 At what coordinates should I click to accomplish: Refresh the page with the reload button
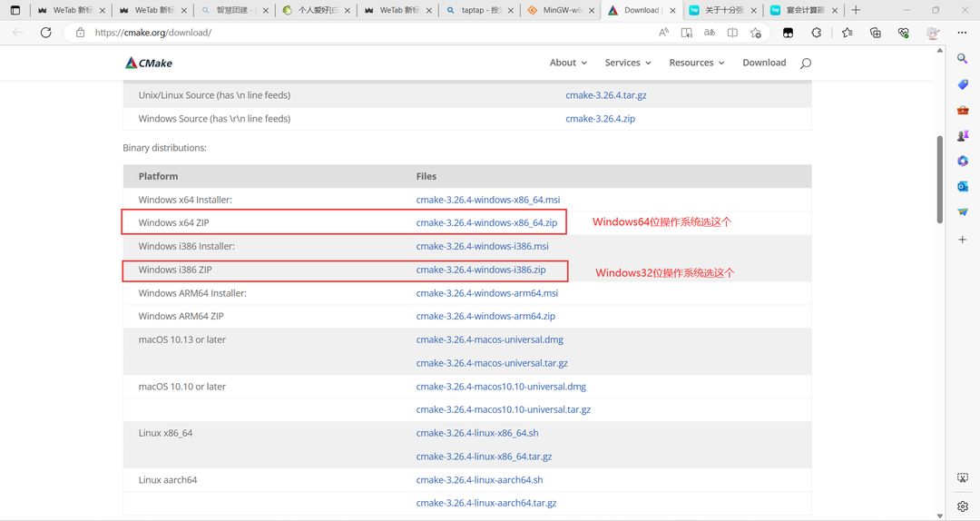coord(45,33)
